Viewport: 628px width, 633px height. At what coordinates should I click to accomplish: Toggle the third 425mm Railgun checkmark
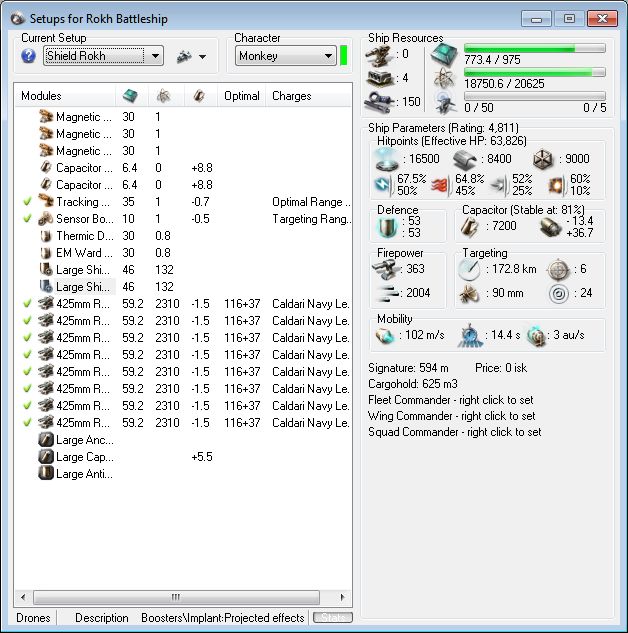27,337
